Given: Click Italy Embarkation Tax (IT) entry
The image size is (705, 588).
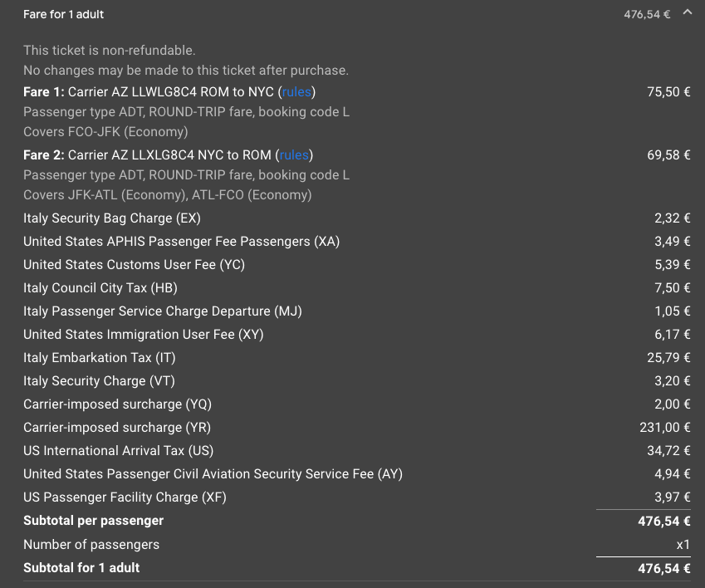Looking at the screenshot, I should 356,357.
